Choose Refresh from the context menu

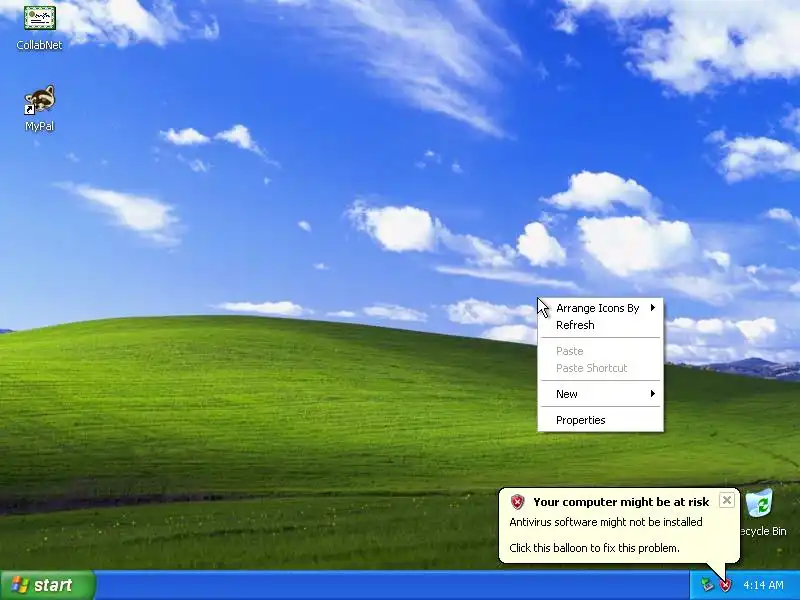pos(601,325)
